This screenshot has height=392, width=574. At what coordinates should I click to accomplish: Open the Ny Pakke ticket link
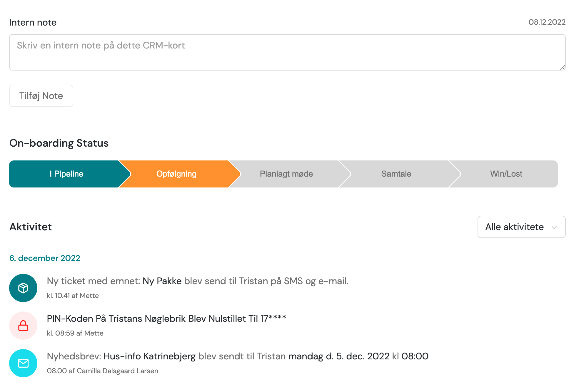162,281
